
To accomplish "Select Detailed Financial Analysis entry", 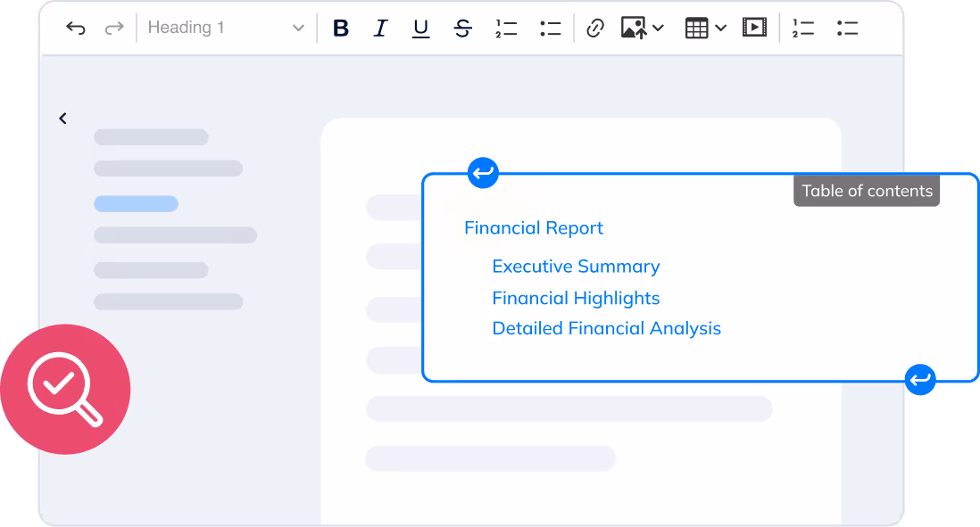I will tap(606, 329).
